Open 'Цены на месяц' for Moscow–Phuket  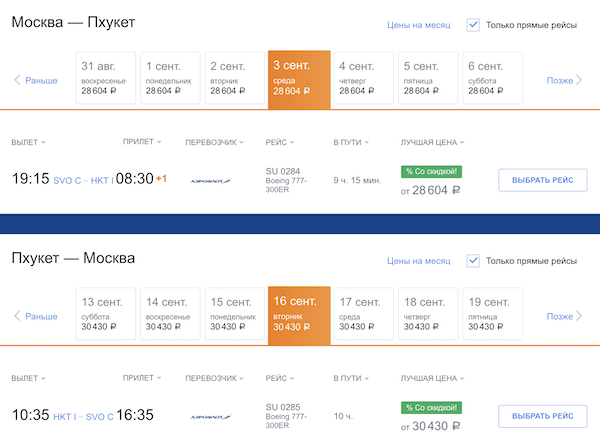pyautogui.click(x=420, y=24)
